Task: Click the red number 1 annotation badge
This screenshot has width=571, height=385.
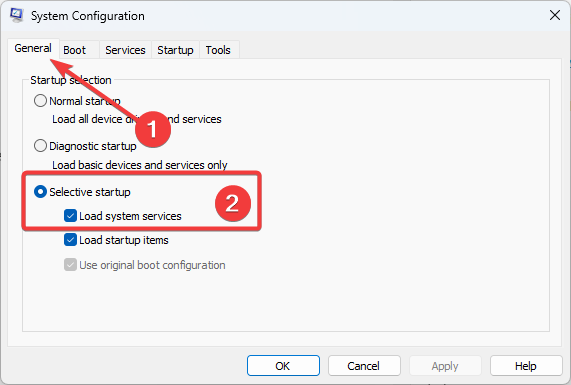Action: [x=153, y=129]
